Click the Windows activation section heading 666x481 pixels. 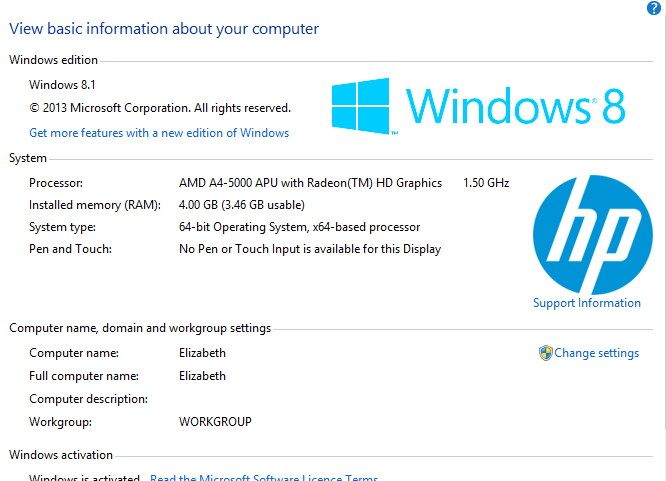click(x=61, y=455)
